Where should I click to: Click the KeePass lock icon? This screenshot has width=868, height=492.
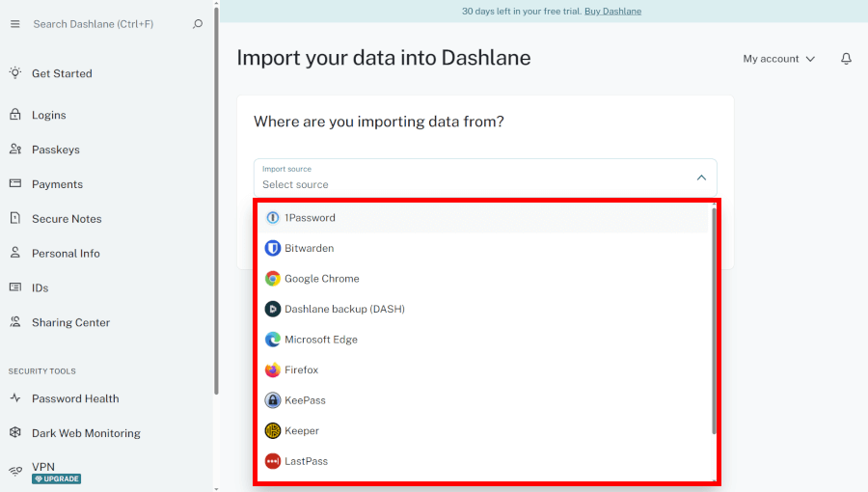click(x=272, y=400)
